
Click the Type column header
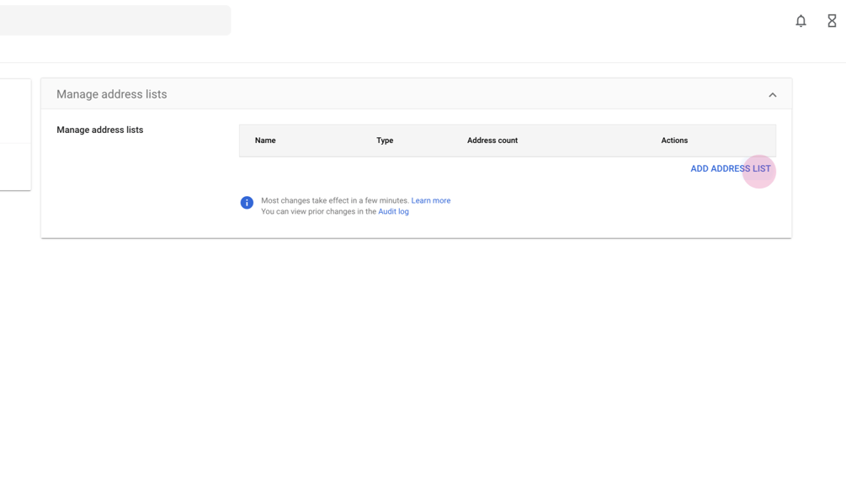385,141
